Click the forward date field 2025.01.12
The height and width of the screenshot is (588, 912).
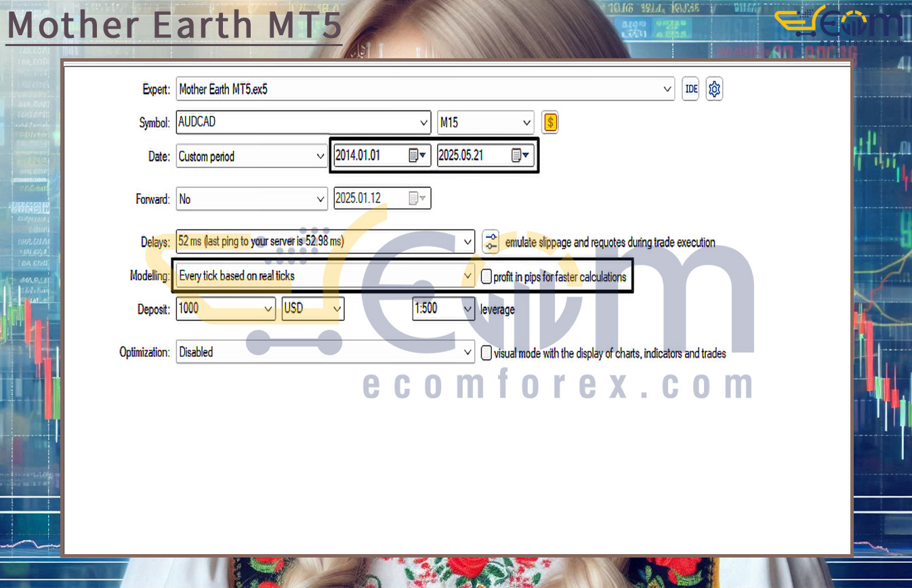pos(382,198)
